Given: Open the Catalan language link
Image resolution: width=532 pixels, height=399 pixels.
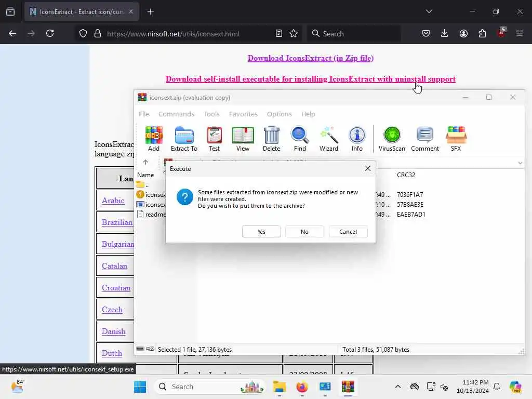Looking at the screenshot, I should point(114,266).
